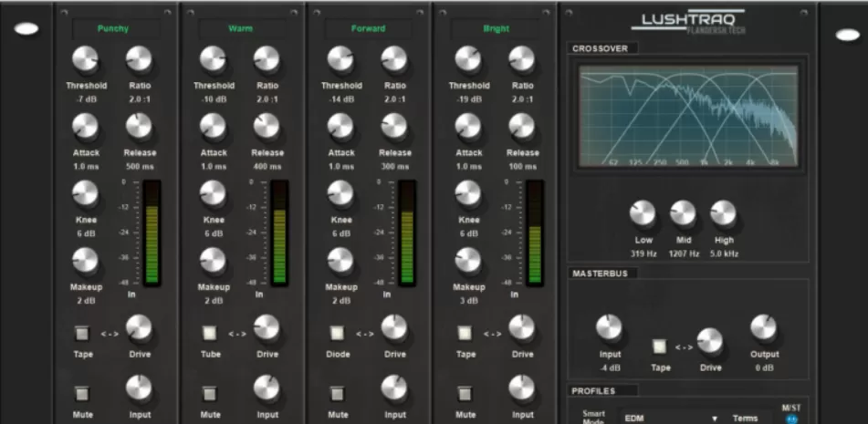Click the Punchy band Attack knob

click(x=85, y=126)
